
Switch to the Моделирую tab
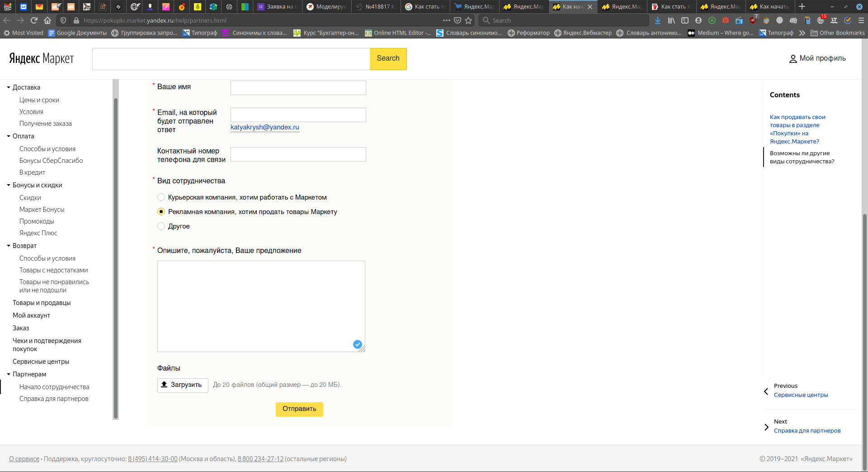[326, 6]
